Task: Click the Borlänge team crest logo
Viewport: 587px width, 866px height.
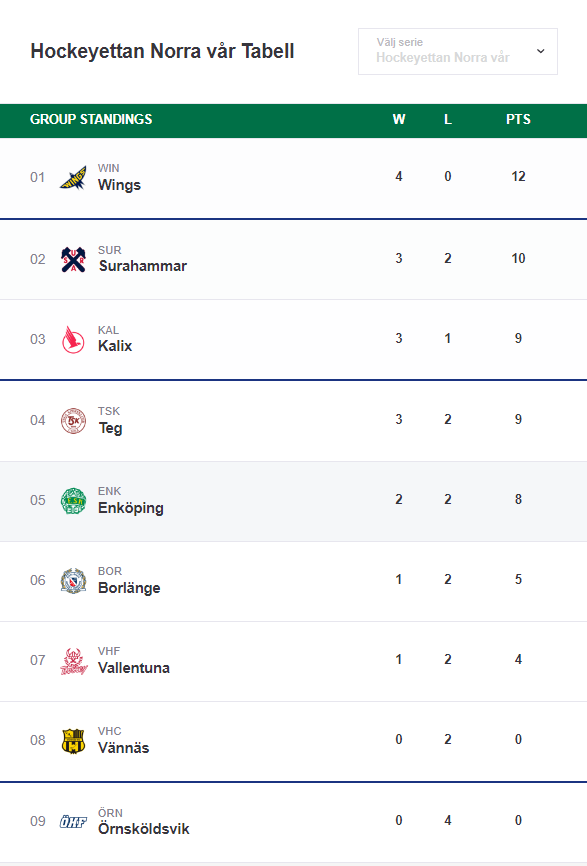Action: coord(73,580)
